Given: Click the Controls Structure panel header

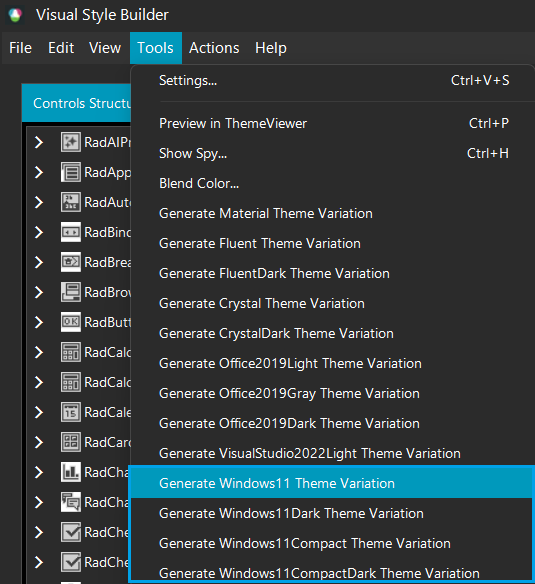Looking at the screenshot, I should (76, 103).
